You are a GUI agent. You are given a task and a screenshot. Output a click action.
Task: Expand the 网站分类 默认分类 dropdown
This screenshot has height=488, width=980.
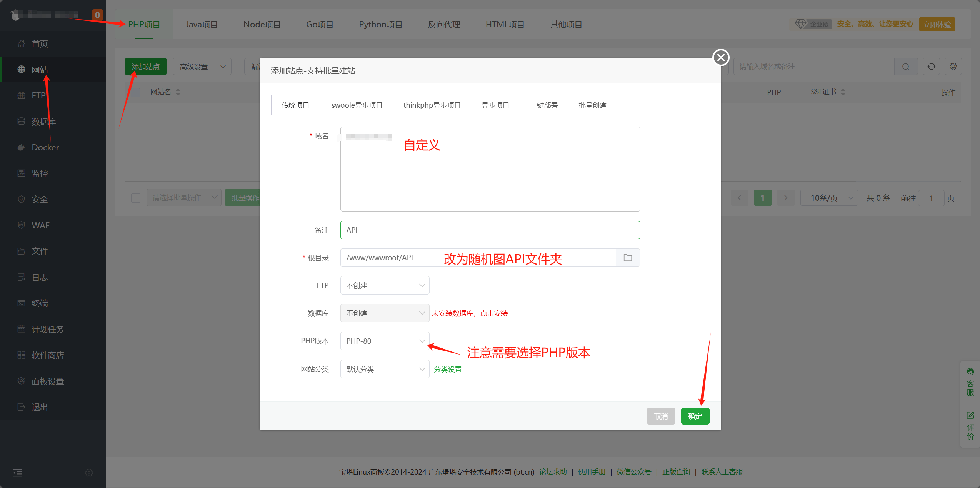point(385,369)
